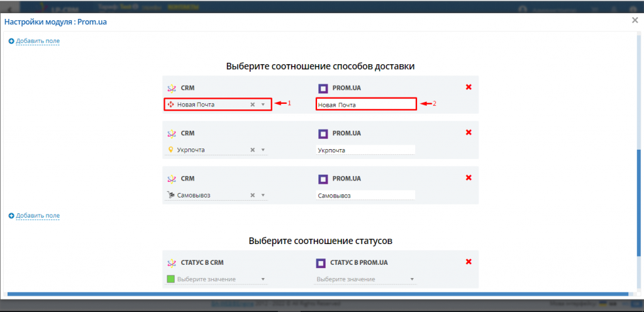Delete the Новая Почта delivery mapping row
The width and height of the screenshot is (644, 312).
469,87
